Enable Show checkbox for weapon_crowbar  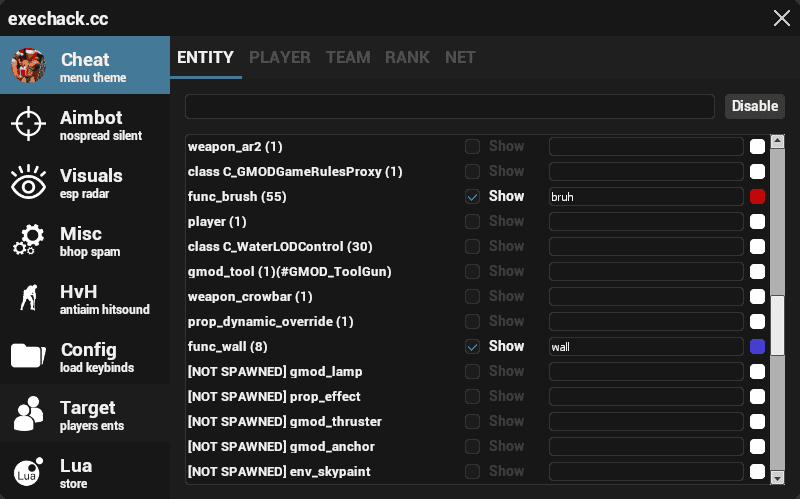(473, 297)
